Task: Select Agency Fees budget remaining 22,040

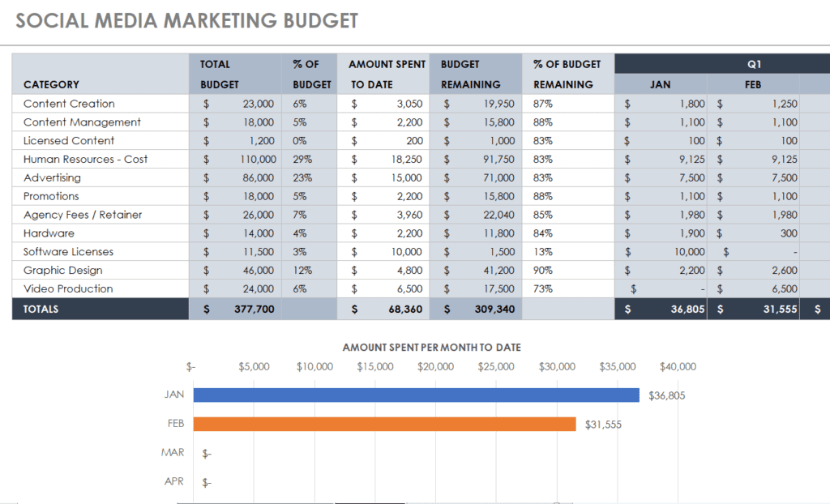Action: pos(475,215)
